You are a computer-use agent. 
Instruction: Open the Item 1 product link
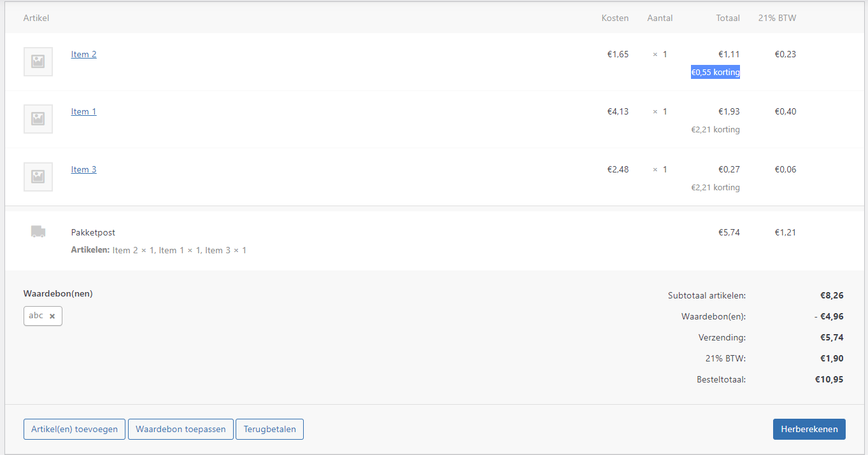point(83,111)
